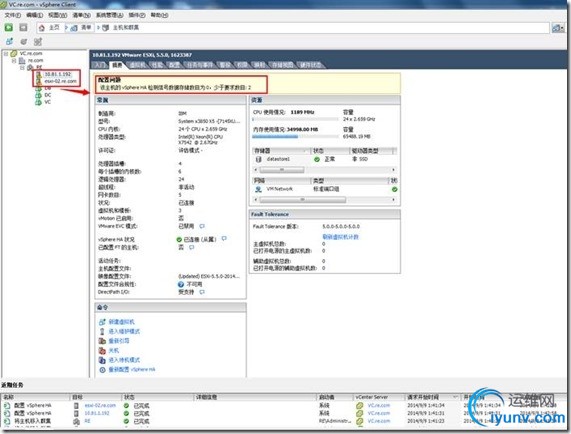
Task: Click the green back navigation arrow
Action: [8, 27]
